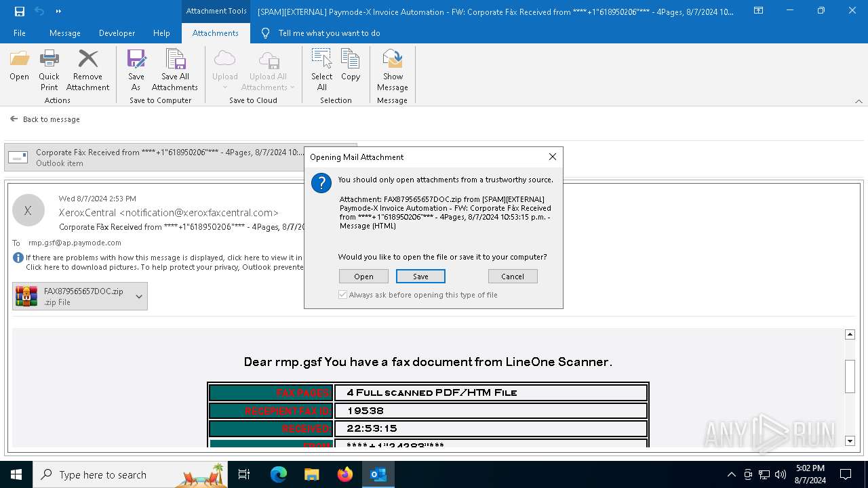This screenshot has height=488, width=868.
Task: Click the Open attachment ribbon icon
Action: point(20,60)
